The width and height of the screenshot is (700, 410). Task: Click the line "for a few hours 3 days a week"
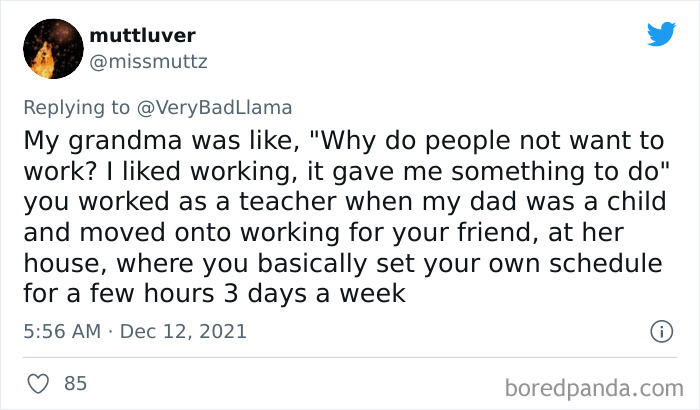coord(215,294)
